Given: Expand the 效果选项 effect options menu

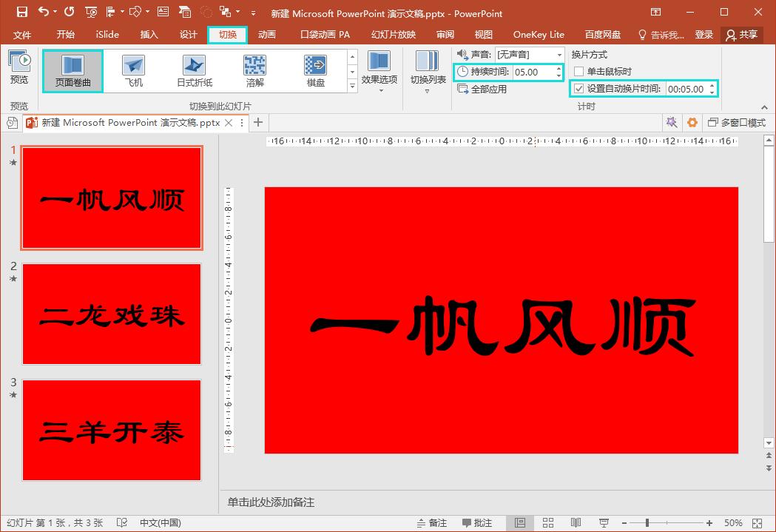Looking at the screenshot, I should 379,72.
